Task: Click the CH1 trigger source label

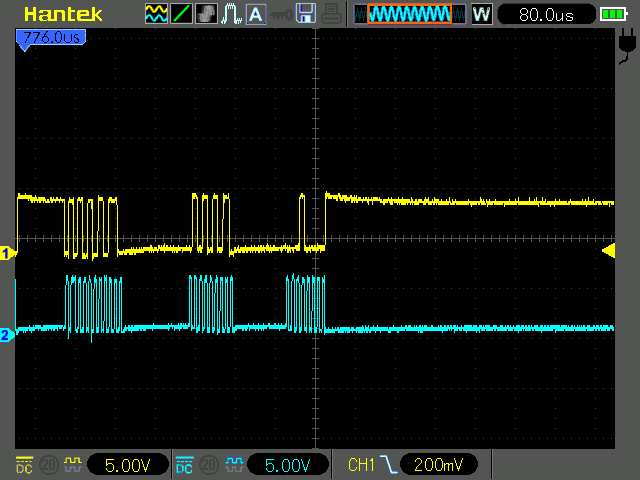Action: point(361,465)
